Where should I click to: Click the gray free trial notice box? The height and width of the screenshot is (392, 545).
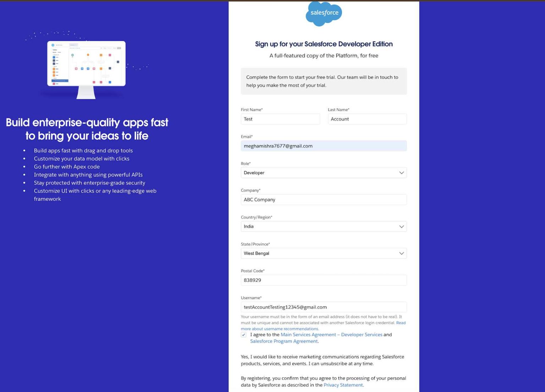tap(324, 81)
